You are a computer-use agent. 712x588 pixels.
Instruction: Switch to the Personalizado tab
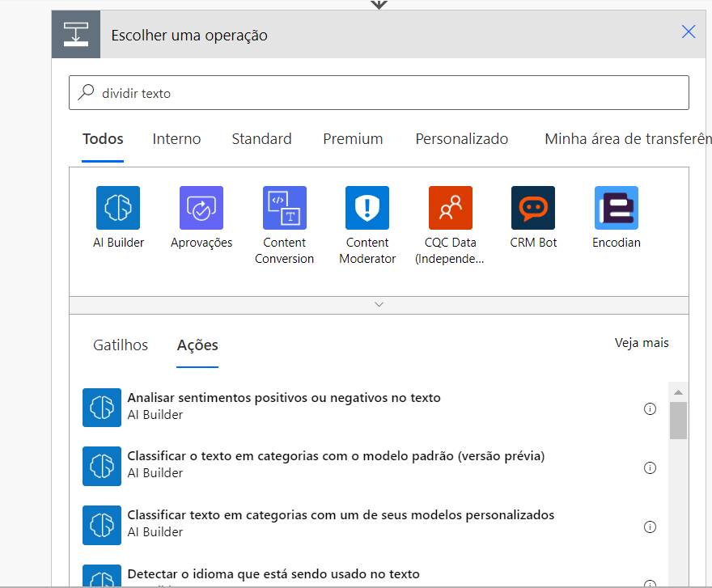coord(462,139)
